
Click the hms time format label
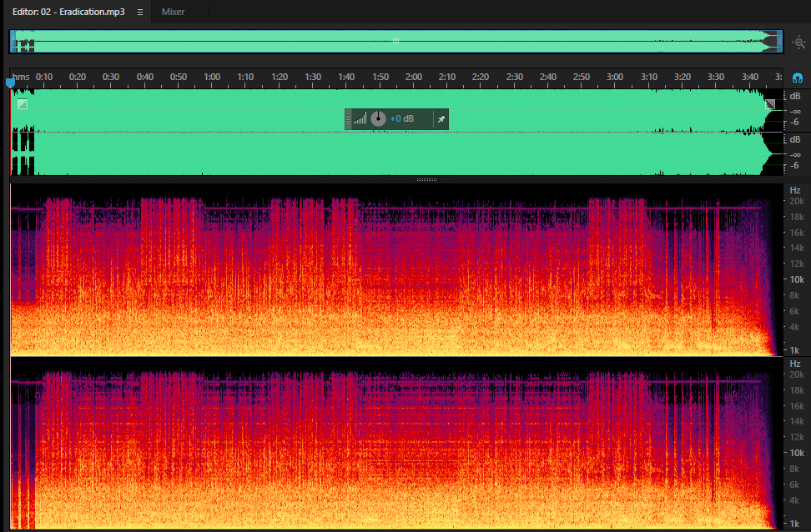(x=21, y=77)
